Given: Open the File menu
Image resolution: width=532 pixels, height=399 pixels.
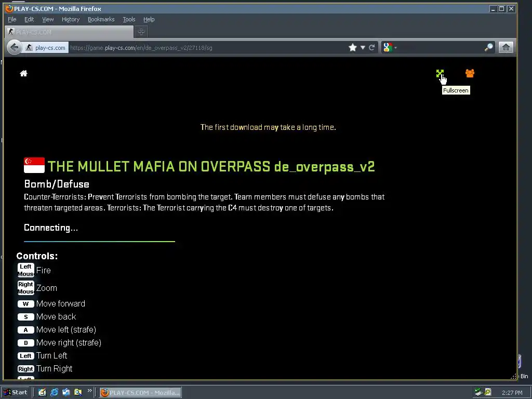Looking at the screenshot, I should pyautogui.click(x=12, y=19).
